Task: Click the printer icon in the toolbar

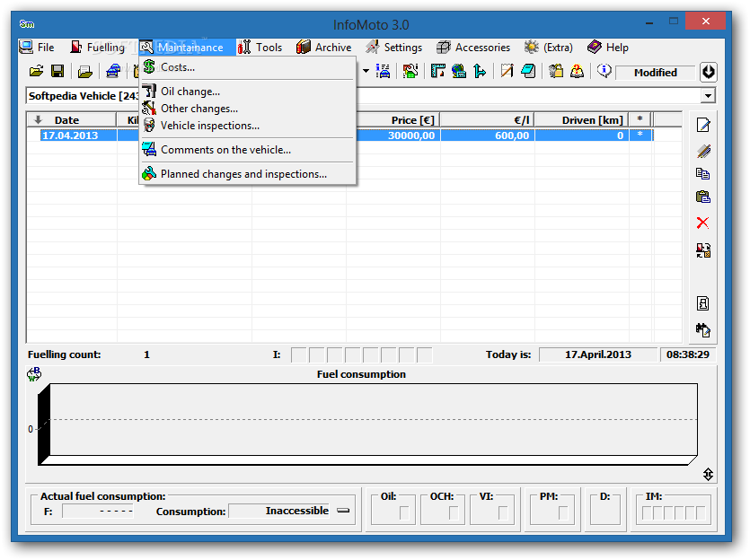Action: (x=85, y=72)
